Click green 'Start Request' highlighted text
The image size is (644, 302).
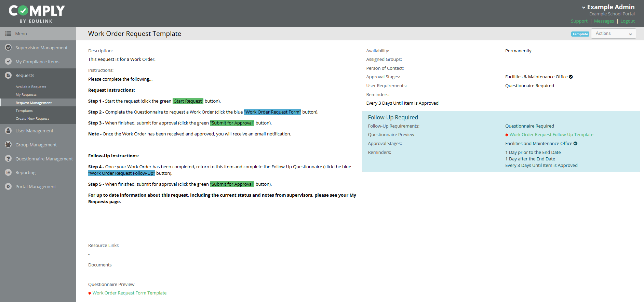point(188,101)
